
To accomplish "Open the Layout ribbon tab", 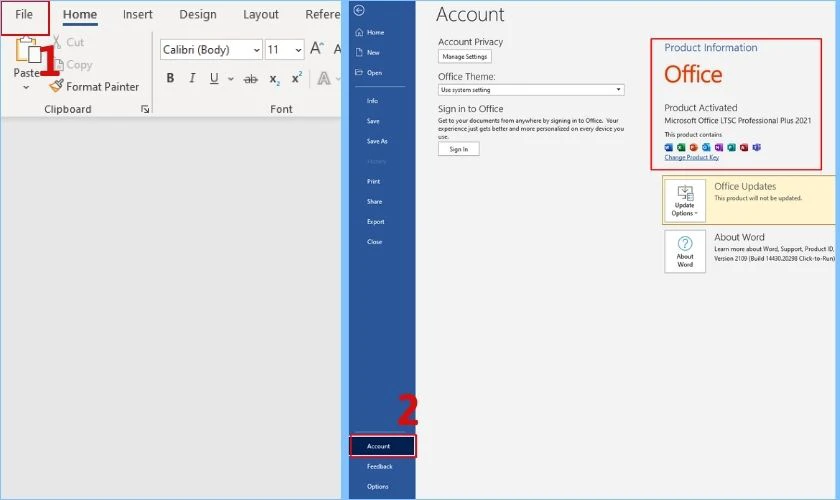I will [x=260, y=14].
